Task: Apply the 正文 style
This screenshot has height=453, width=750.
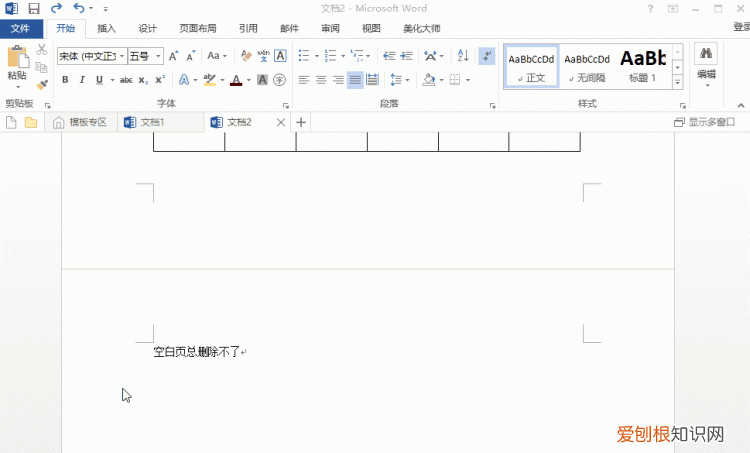Action: (531, 67)
